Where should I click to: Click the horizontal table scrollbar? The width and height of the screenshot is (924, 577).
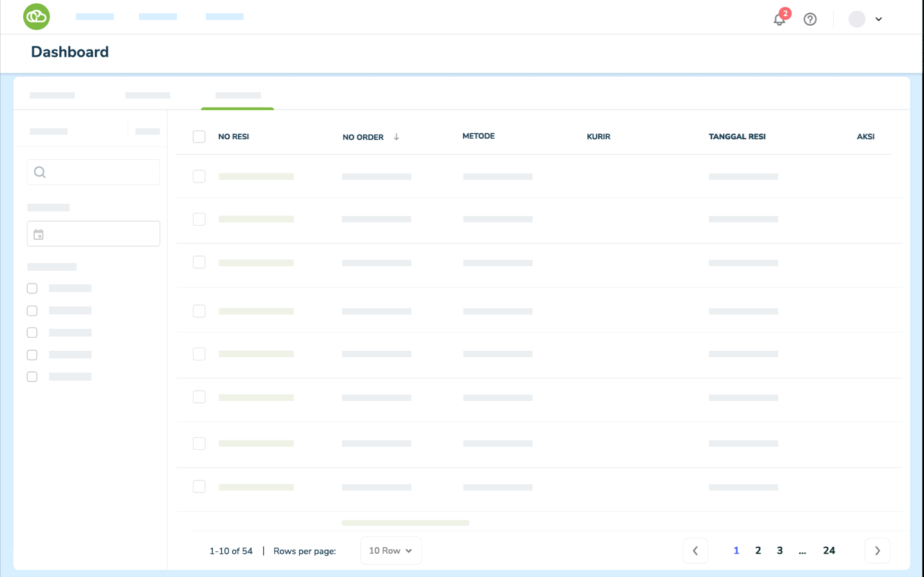[x=405, y=523]
